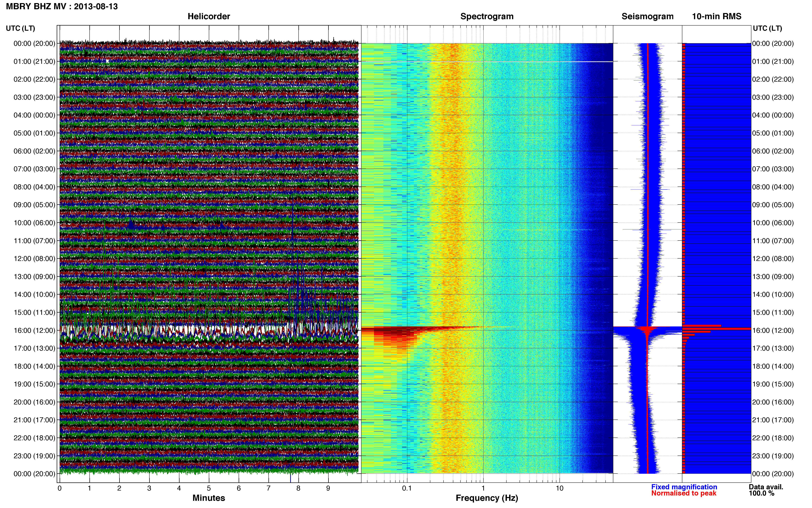812x508 pixels.
Task: Click the right UTC (LT) axis label
Action: pos(767,28)
